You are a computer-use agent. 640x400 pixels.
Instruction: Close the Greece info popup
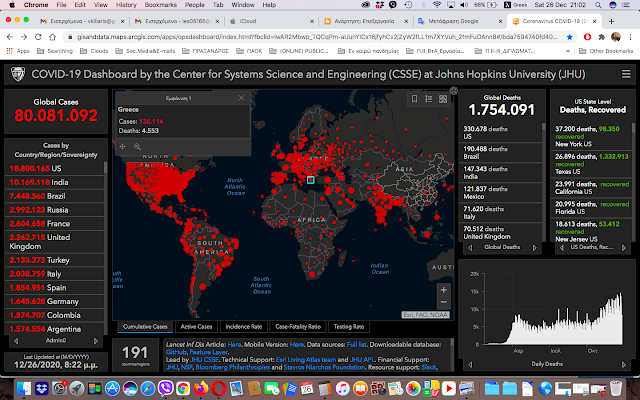241,98
